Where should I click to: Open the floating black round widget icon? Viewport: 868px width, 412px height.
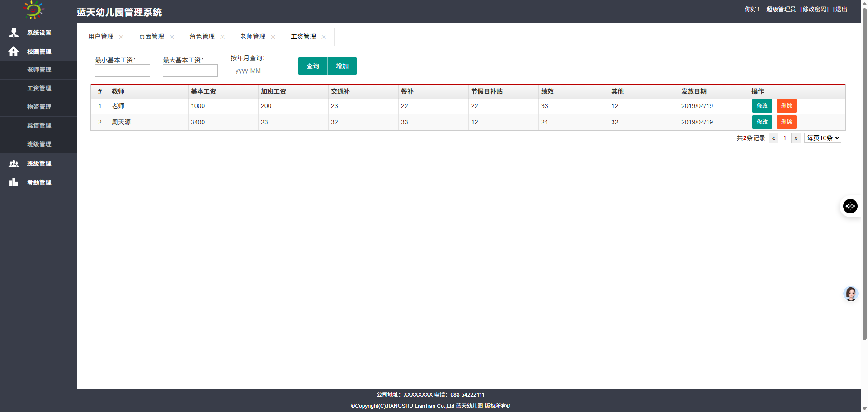point(850,206)
